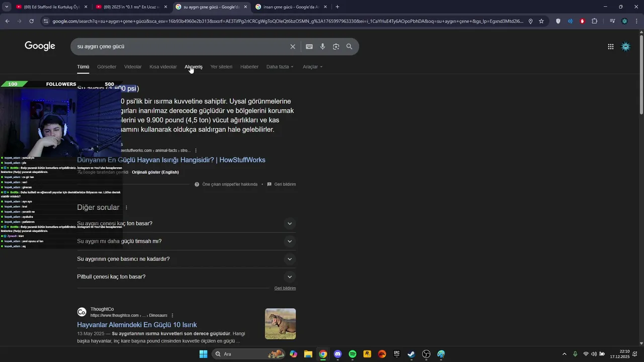Screen dimensions: 644x362
Task: Go to the Google logo homepage
Action: [x=40, y=46]
